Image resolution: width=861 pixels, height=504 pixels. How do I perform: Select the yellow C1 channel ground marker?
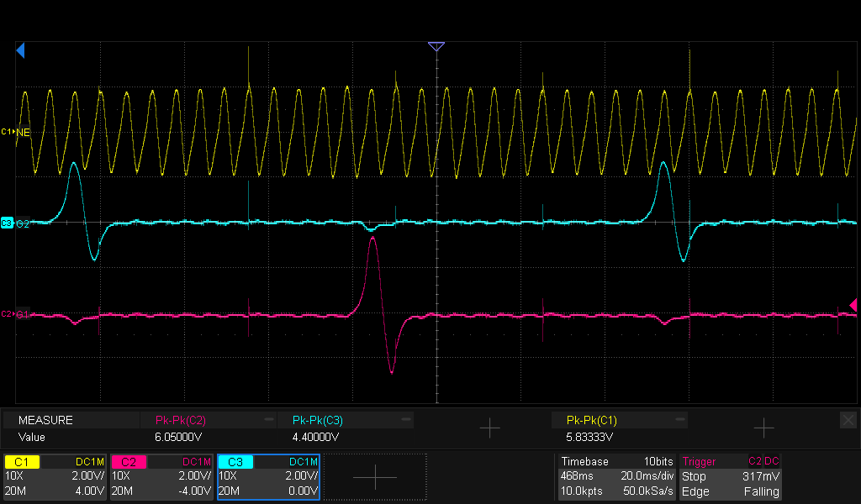coord(8,132)
